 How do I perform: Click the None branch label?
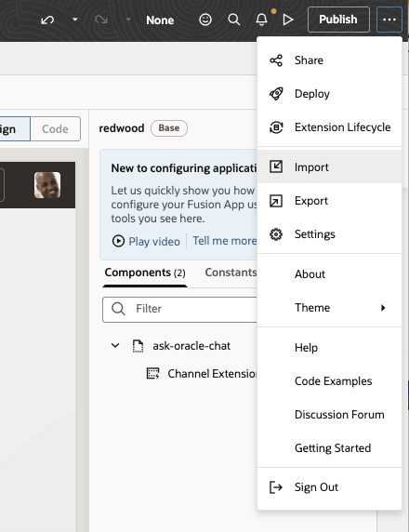[x=160, y=20]
